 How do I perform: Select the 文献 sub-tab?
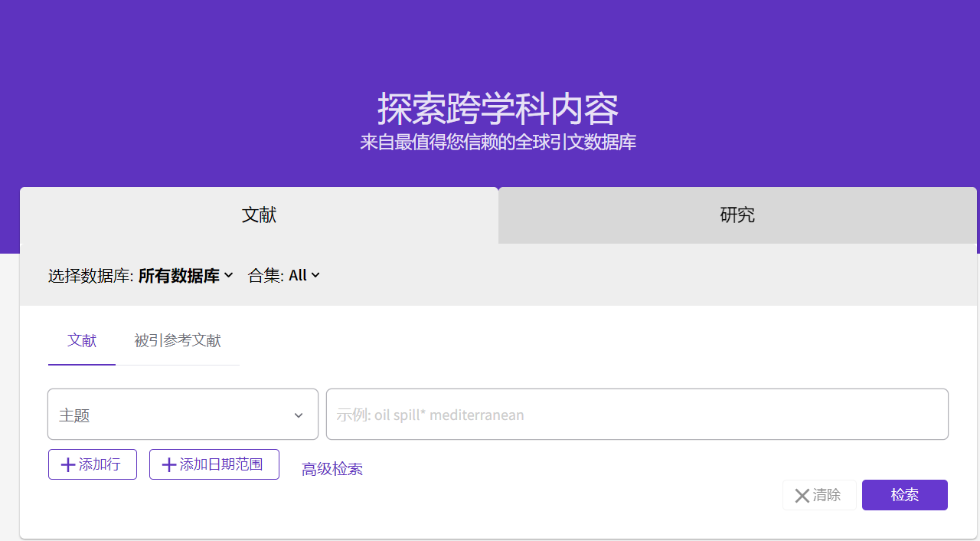pyautogui.click(x=81, y=340)
